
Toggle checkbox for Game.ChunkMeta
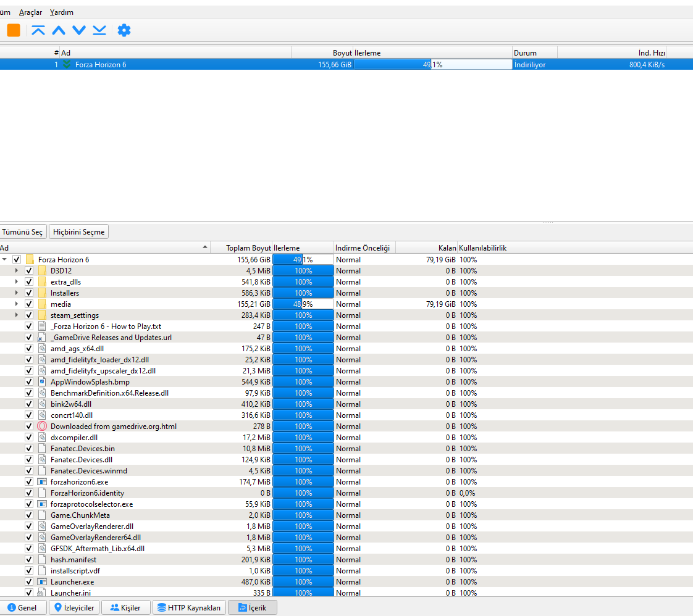point(29,515)
